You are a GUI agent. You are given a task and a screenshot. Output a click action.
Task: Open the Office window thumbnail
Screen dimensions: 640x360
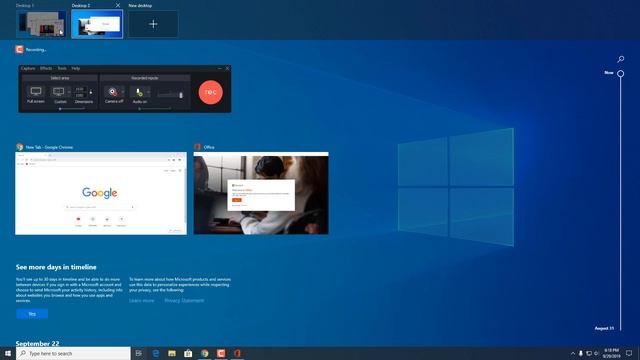[x=261, y=193]
